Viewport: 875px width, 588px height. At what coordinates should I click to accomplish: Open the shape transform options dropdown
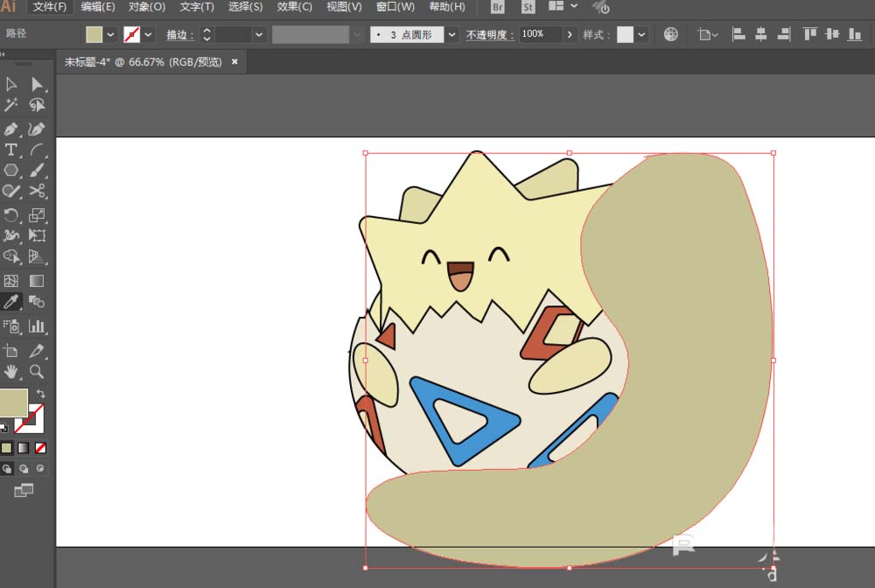tap(707, 35)
